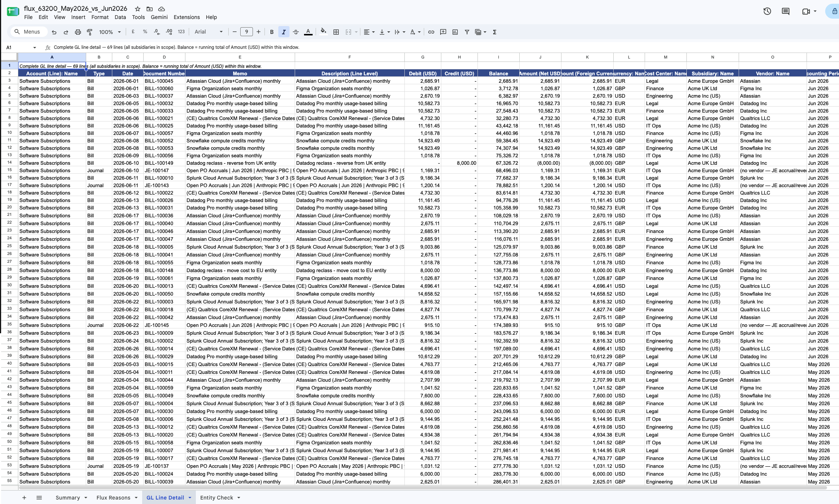The width and height of the screenshot is (839, 504).
Task: Activate the Paint format tool
Action: [x=90, y=32]
